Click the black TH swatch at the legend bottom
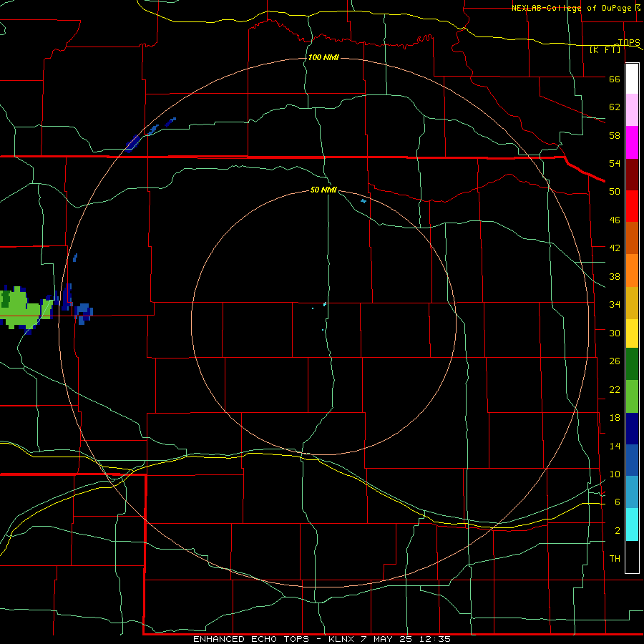Screen dimensions: 644x644 point(632,557)
